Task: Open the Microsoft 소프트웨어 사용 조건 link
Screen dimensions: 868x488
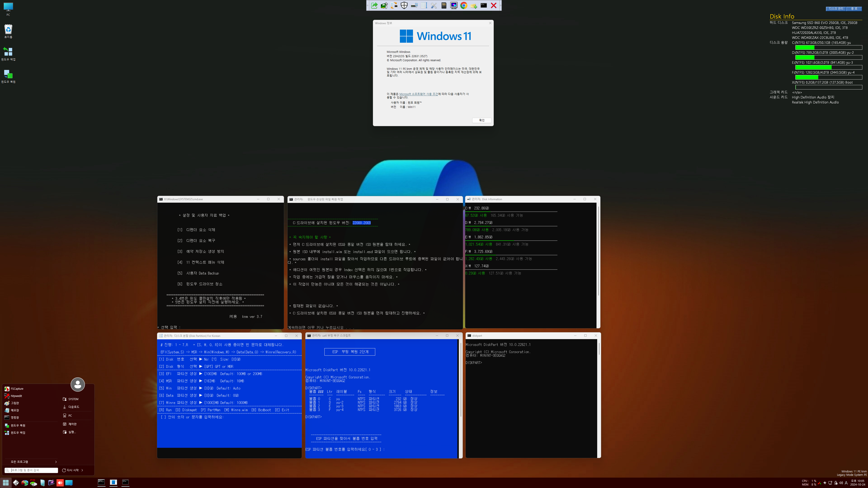Action: pyautogui.click(x=418, y=94)
